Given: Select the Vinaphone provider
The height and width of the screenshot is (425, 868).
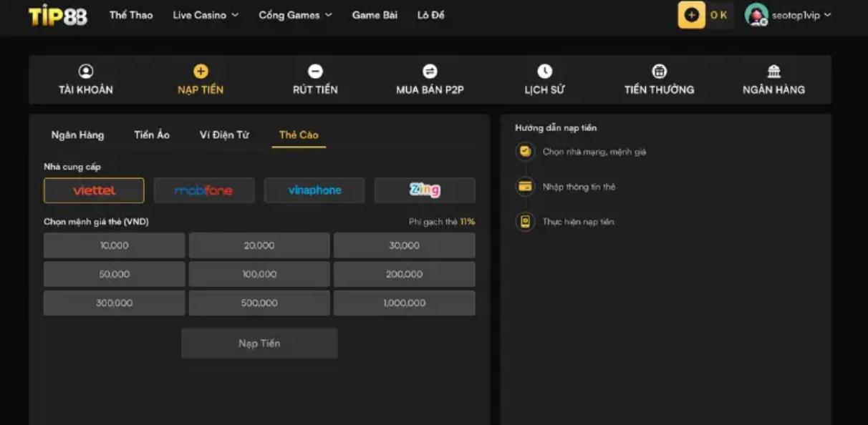Looking at the screenshot, I should pyautogui.click(x=314, y=190).
